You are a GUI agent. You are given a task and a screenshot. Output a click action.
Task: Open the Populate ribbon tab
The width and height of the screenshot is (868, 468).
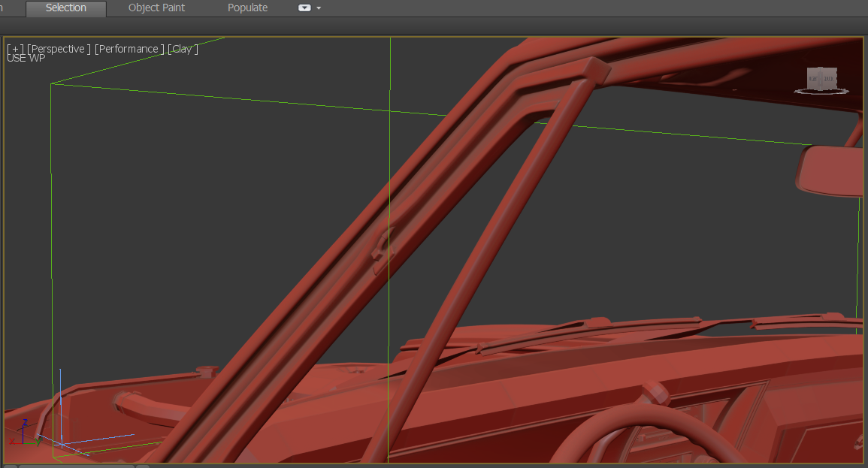247,8
